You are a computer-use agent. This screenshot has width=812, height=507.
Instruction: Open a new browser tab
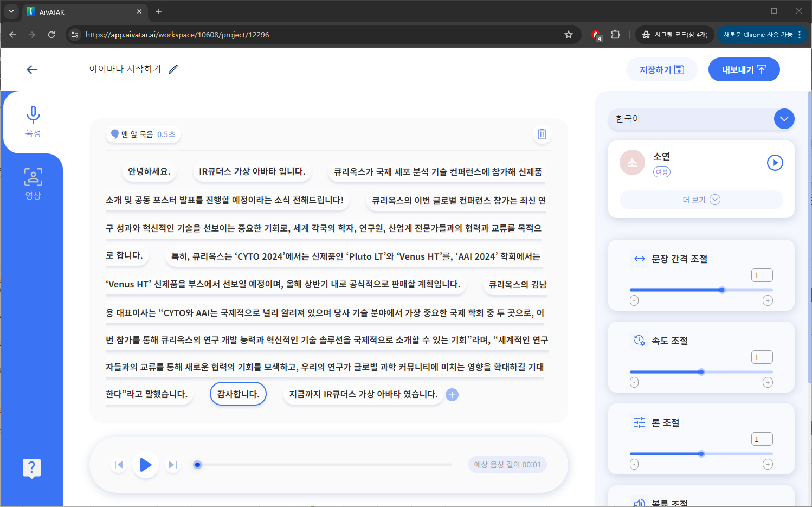159,11
